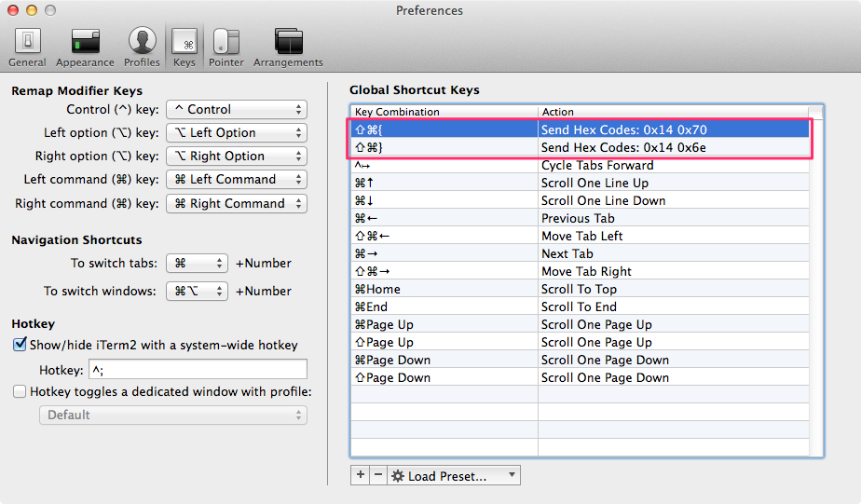Screen dimensions: 861x504
Task: Select the Keys preferences pane
Action: pyautogui.click(x=184, y=48)
